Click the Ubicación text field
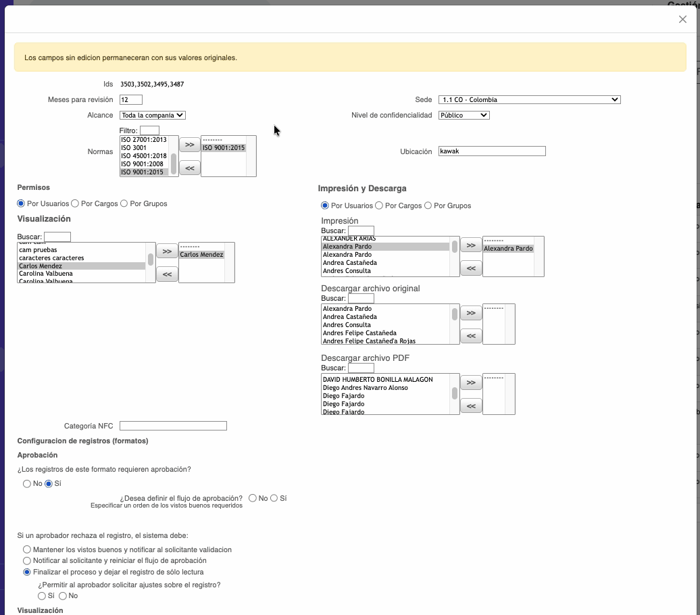Viewport: 700px width, 615px height. click(492, 151)
